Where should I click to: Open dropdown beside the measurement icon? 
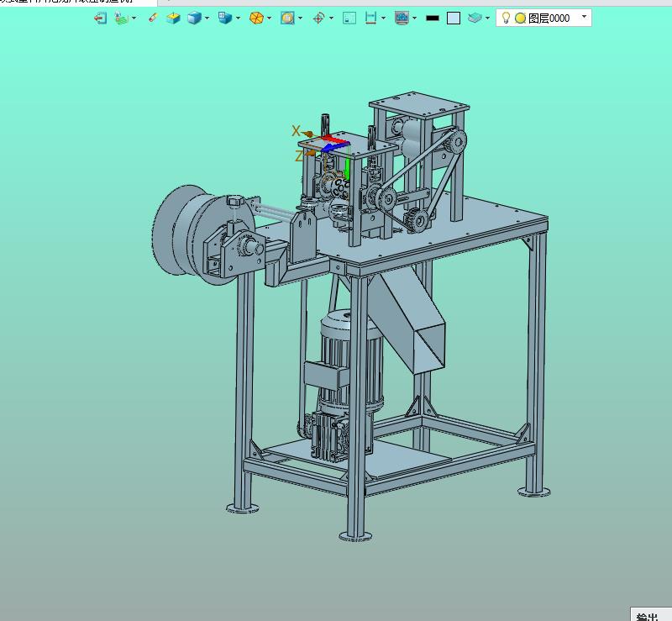point(383,18)
